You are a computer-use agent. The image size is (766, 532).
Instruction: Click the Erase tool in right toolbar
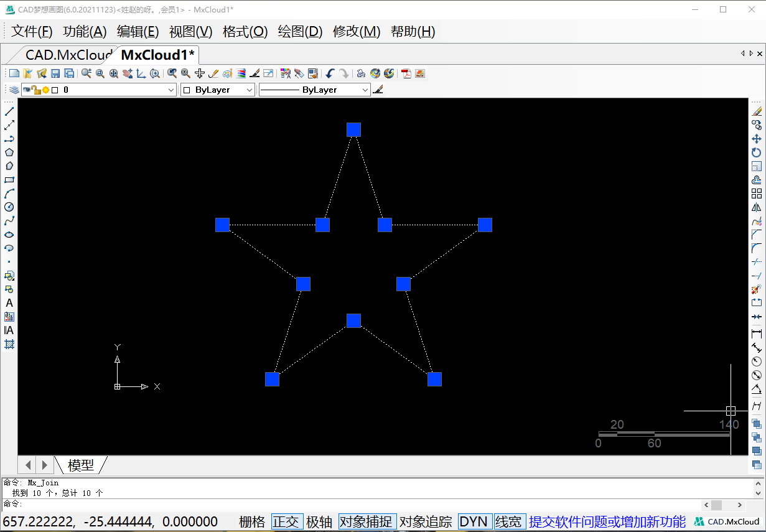(x=757, y=111)
